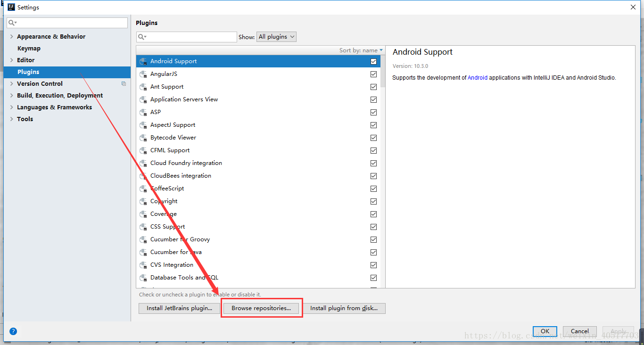
Task: Open the Editor settings page
Action: click(x=25, y=60)
